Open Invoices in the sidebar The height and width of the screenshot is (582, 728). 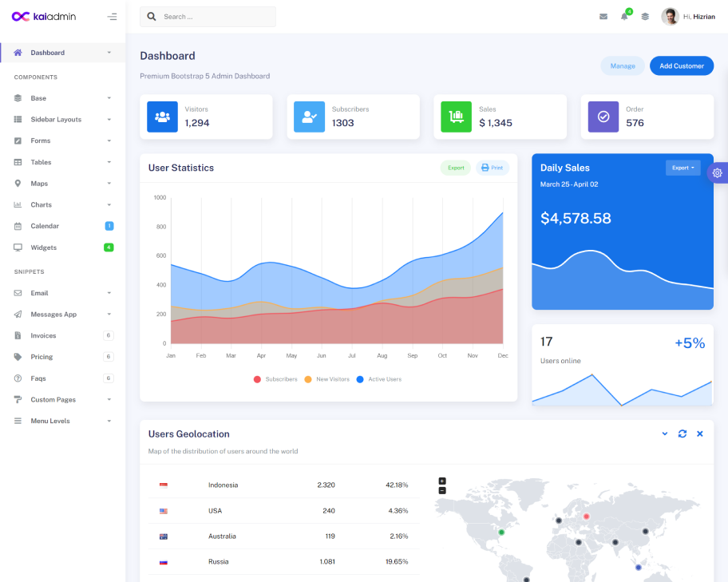pyautogui.click(x=43, y=335)
